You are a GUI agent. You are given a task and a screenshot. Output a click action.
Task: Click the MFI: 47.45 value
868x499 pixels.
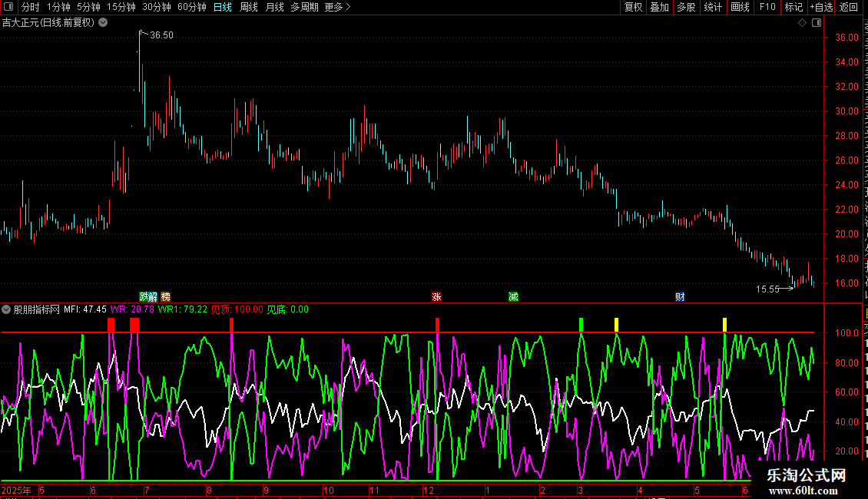85,309
